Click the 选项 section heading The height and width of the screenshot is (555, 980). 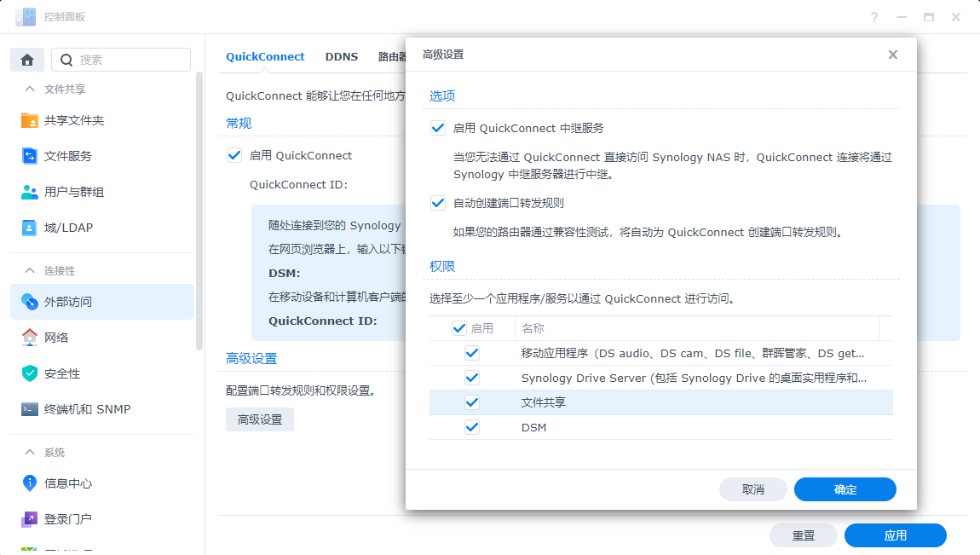(x=442, y=95)
